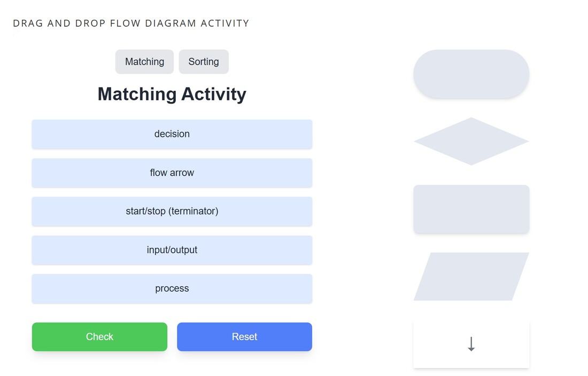The height and width of the screenshot is (376, 588).
Task: Pick the flowchart symbol for a process step
Action: [471, 209]
